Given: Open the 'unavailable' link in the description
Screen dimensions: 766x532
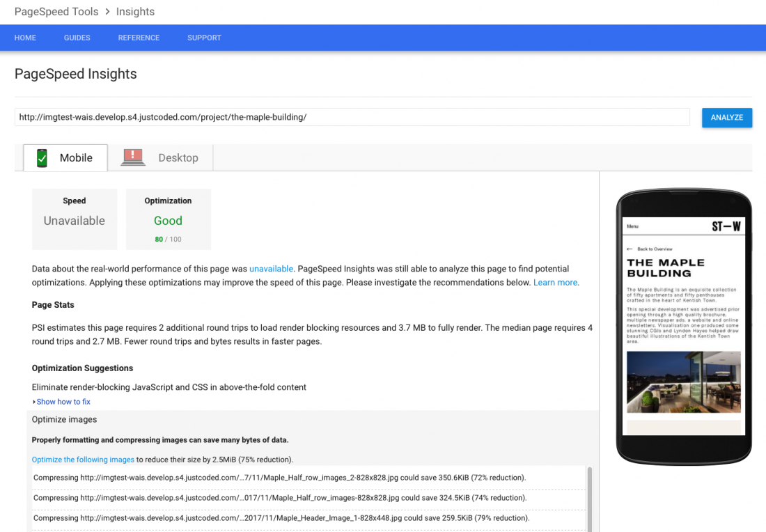Looking at the screenshot, I should point(271,269).
